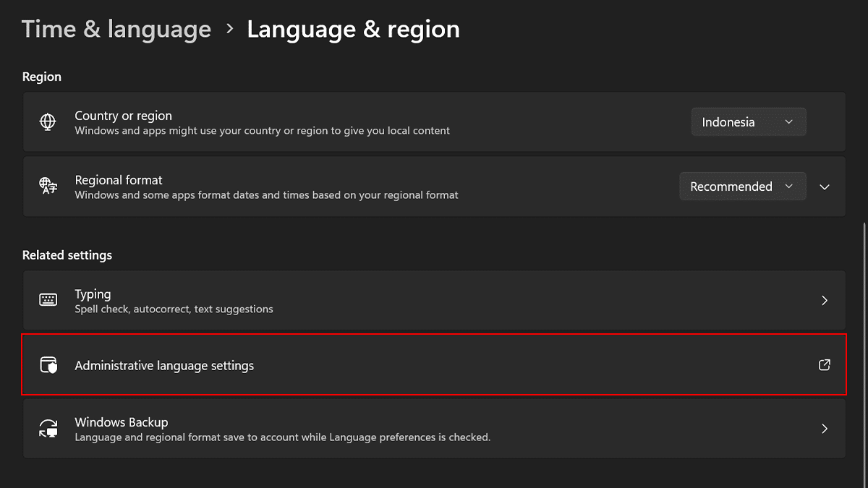Image resolution: width=868 pixels, height=488 pixels.
Task: Click the keyboard icon for Typing
Action: click(48, 300)
